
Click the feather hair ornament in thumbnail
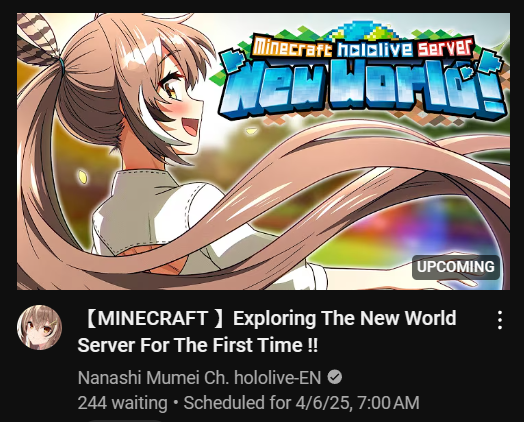(37, 38)
